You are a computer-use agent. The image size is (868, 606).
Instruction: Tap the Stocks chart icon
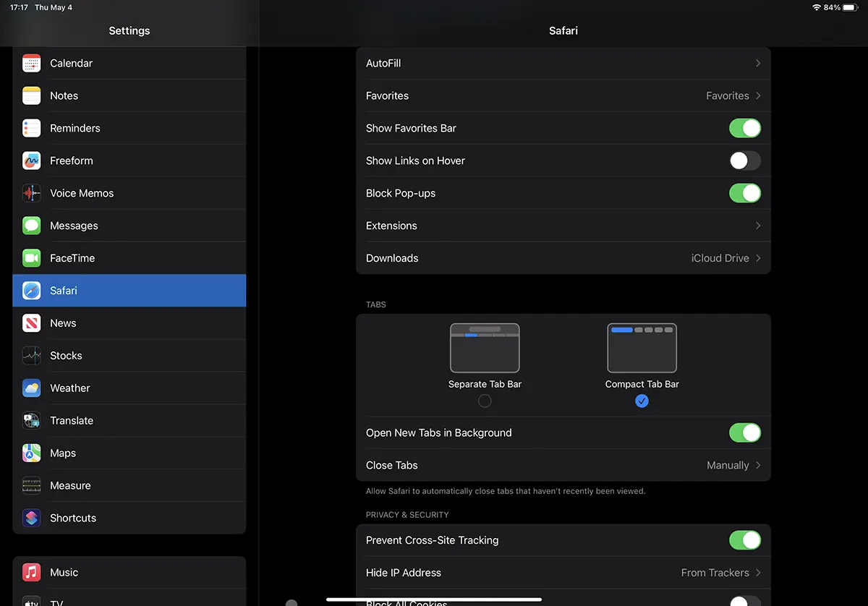(31, 356)
